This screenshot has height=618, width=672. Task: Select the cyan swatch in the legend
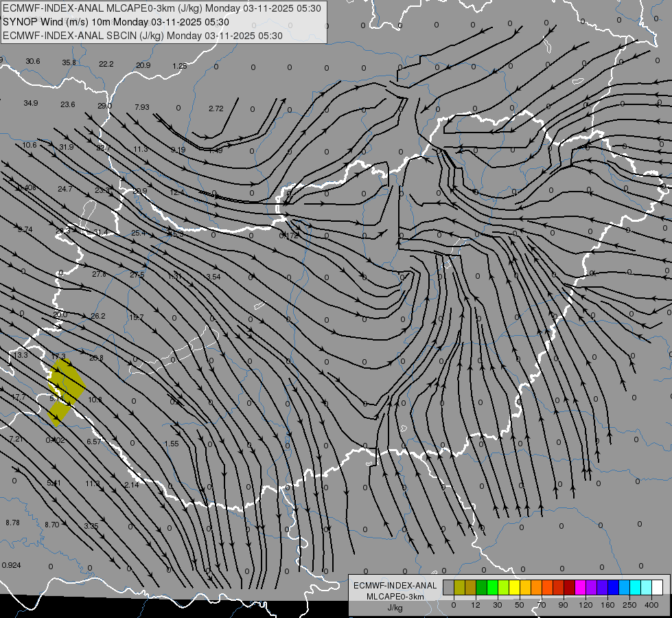pyautogui.click(x=635, y=587)
